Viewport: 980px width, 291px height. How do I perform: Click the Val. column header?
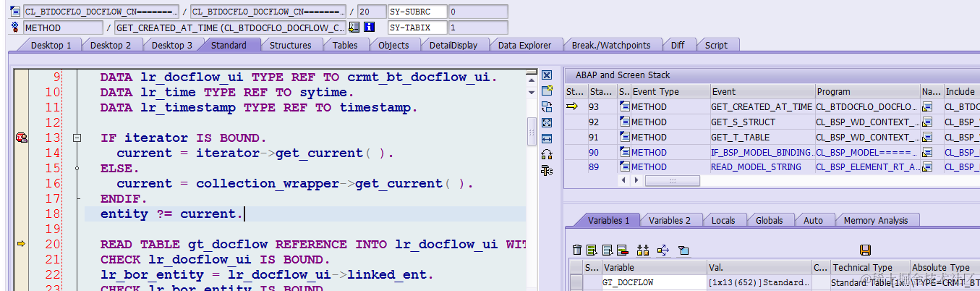pyautogui.click(x=759, y=267)
